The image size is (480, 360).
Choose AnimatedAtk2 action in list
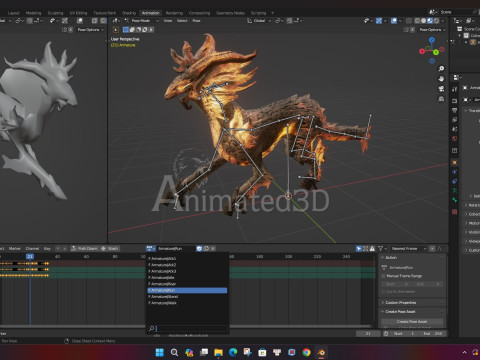(x=187, y=265)
